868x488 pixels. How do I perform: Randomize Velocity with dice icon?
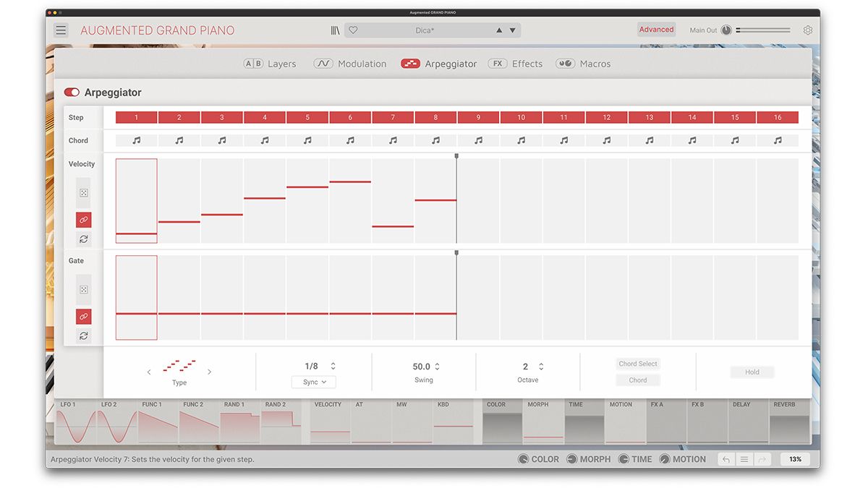pyautogui.click(x=84, y=193)
